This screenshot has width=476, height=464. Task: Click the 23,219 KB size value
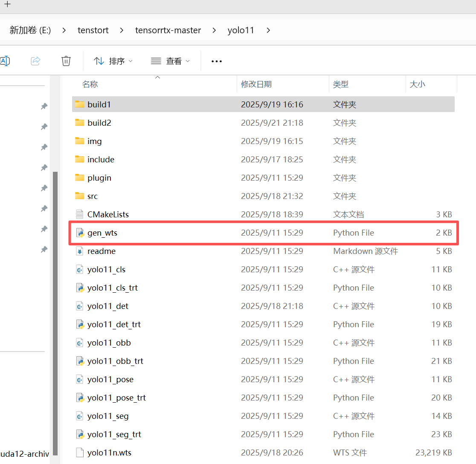coord(433,453)
